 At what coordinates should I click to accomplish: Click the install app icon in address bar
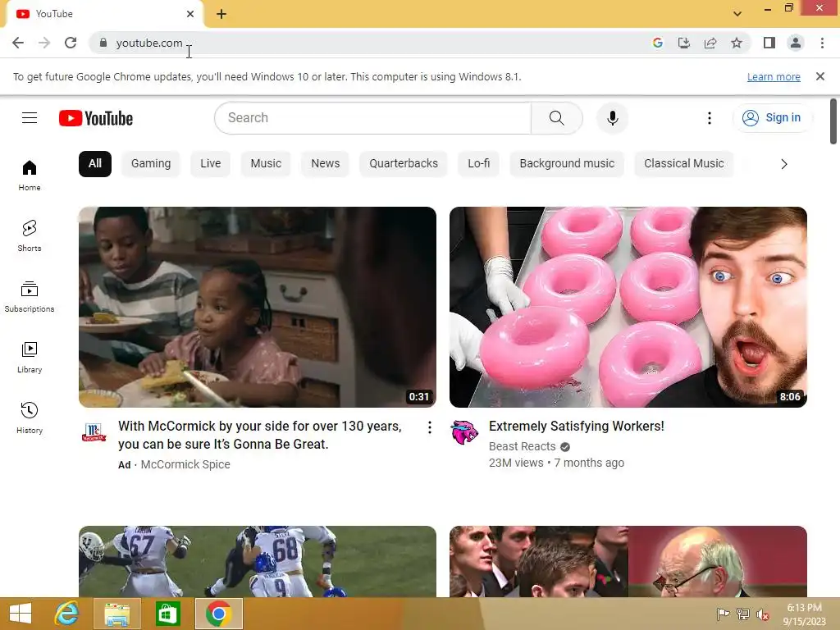pos(684,43)
